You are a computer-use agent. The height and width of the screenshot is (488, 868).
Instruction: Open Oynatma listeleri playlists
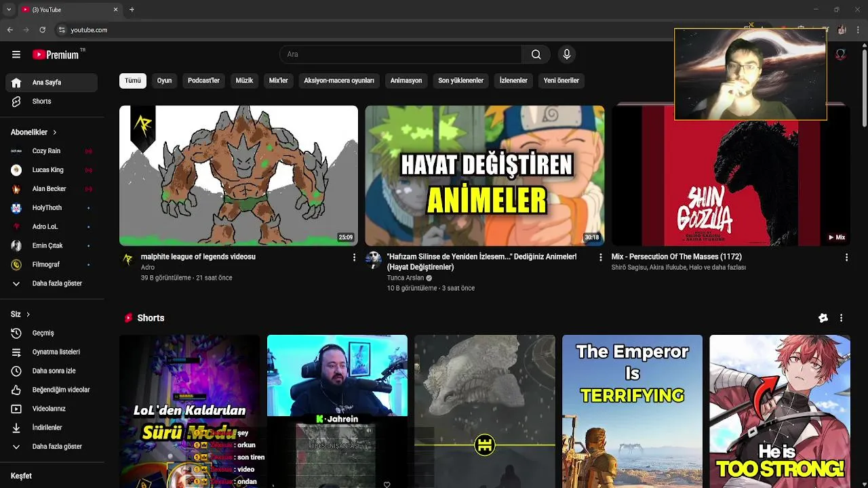tap(52, 352)
